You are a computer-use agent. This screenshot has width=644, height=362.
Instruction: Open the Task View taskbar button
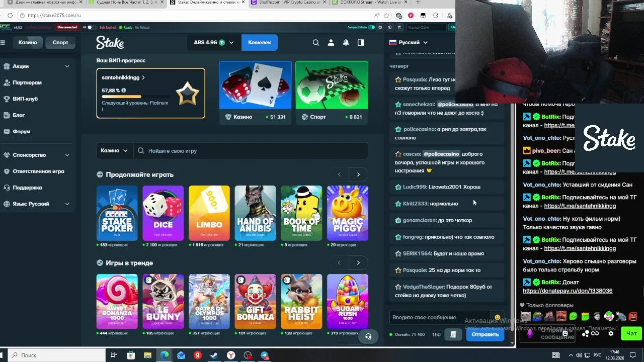[114, 355]
